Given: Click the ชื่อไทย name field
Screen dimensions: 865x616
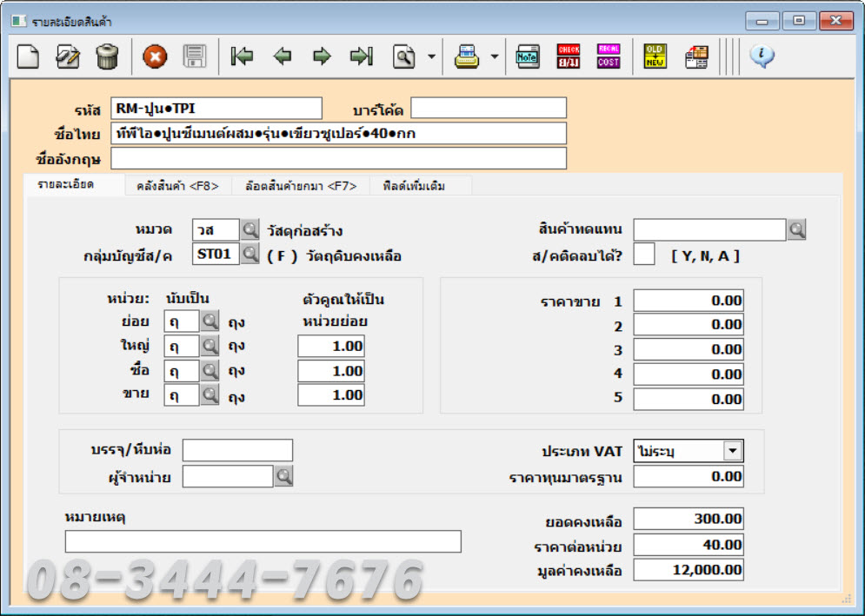Looking at the screenshot, I should (x=338, y=134).
